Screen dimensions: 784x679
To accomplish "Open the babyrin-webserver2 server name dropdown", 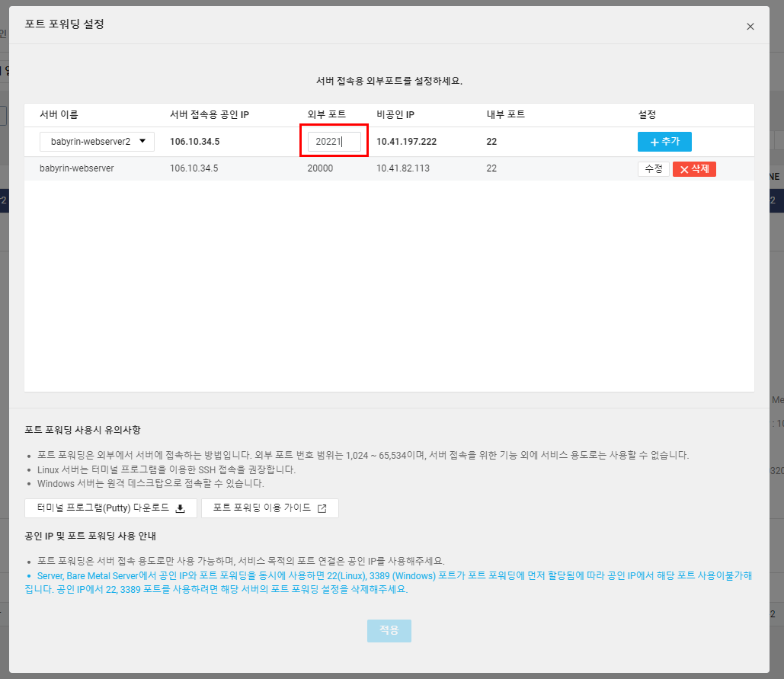I will coord(97,142).
